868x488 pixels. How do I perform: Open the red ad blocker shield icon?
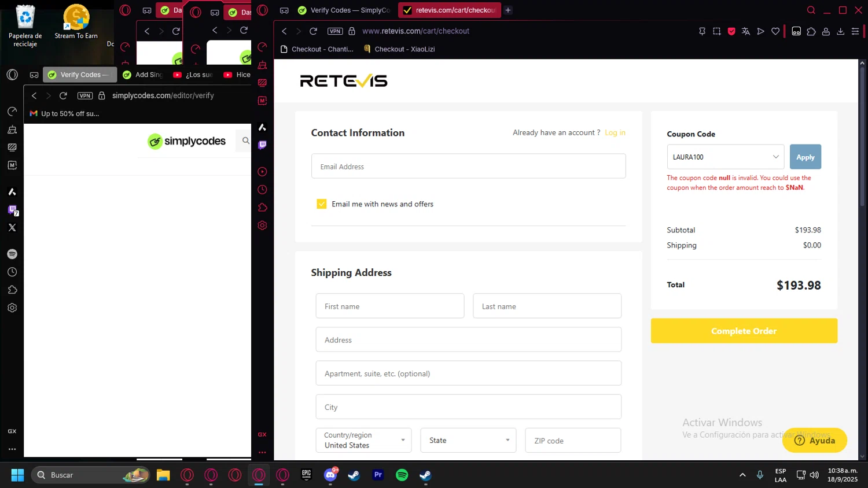731,31
